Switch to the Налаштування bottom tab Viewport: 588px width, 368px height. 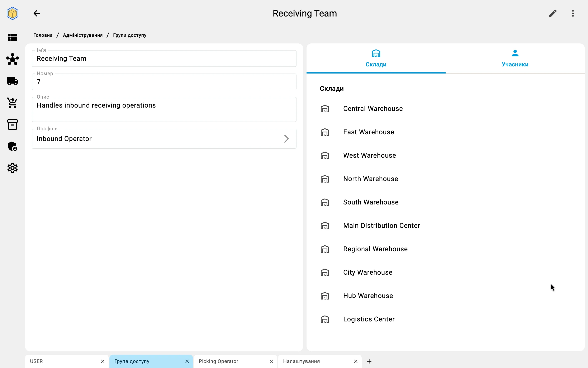[x=302, y=362]
